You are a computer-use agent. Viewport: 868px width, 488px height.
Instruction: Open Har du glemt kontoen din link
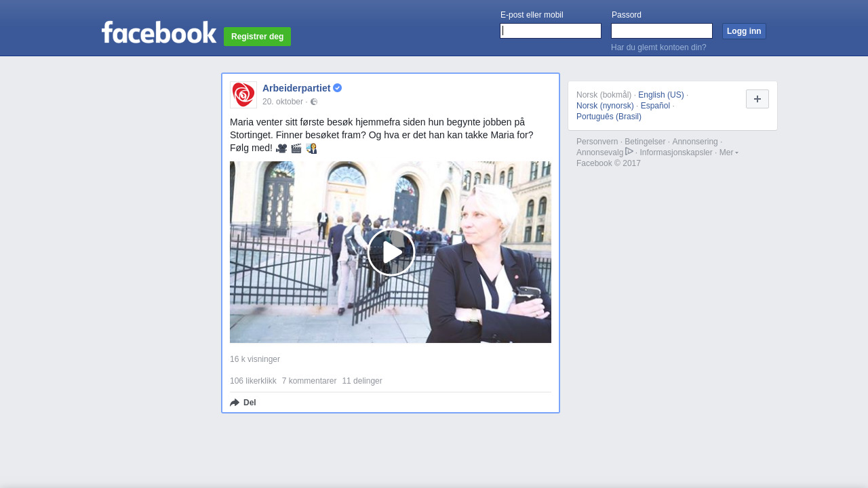tap(658, 47)
